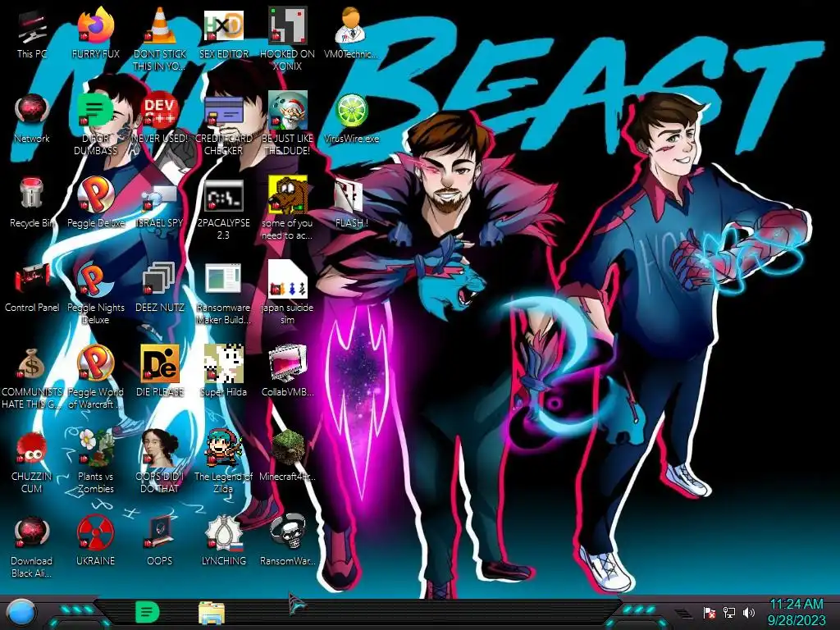Image resolution: width=840 pixels, height=630 pixels.
Task: Open the bear icon some of you need shortcut
Action: [288, 209]
